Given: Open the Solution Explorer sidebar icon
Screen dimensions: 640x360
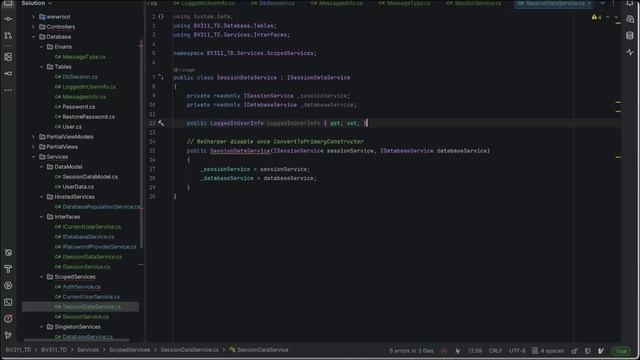Looking at the screenshot, I should tap(8, 3).
